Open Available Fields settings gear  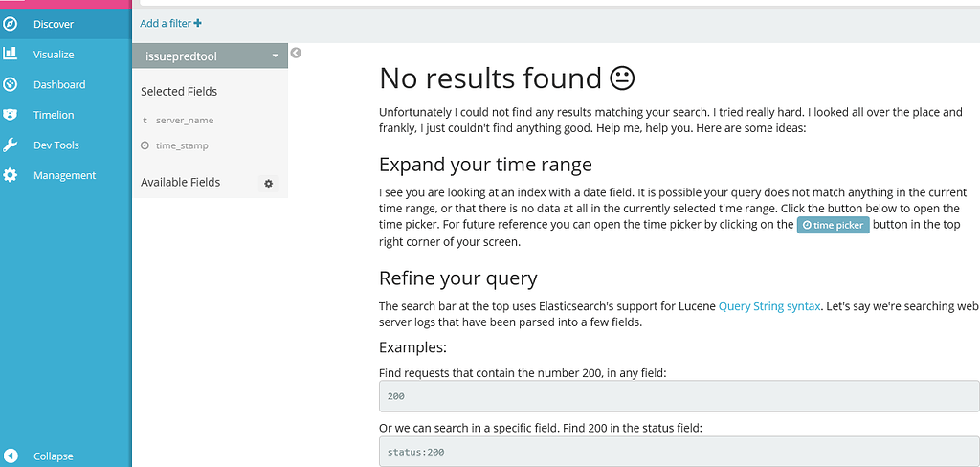269,183
